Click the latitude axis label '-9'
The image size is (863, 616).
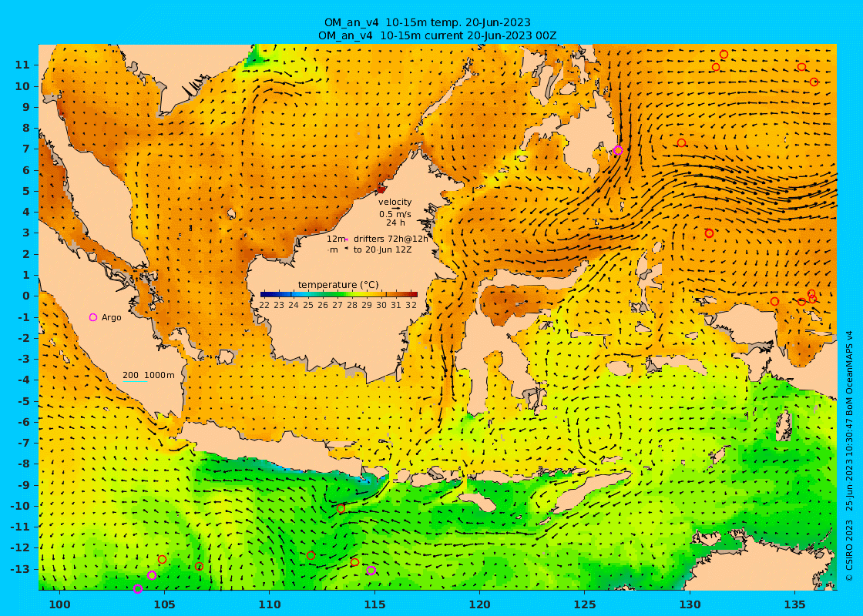pos(23,485)
